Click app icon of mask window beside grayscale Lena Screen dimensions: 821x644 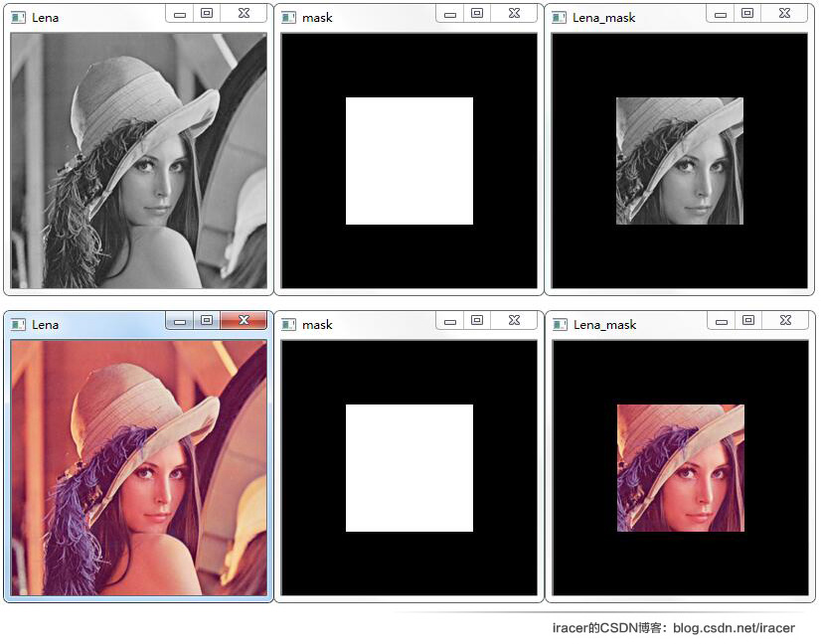288,18
